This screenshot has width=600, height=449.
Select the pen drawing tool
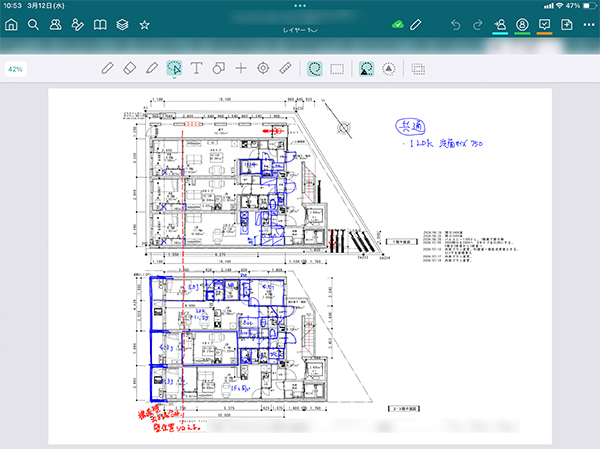(x=109, y=68)
